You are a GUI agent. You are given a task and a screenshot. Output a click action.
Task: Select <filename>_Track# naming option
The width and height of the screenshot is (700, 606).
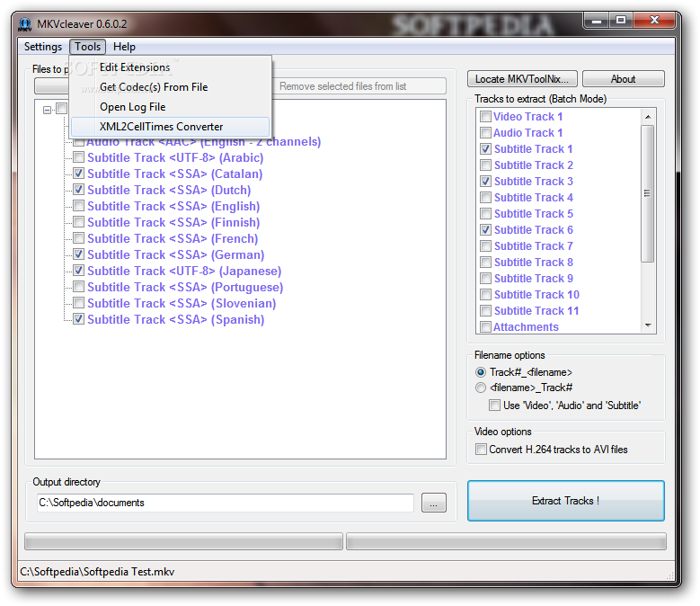pos(481,388)
